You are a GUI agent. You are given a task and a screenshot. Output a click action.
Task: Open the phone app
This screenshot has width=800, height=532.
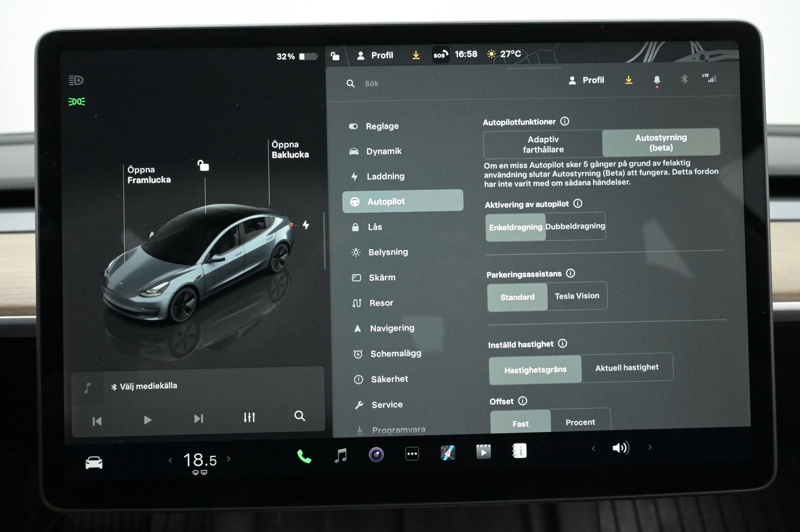[304, 456]
